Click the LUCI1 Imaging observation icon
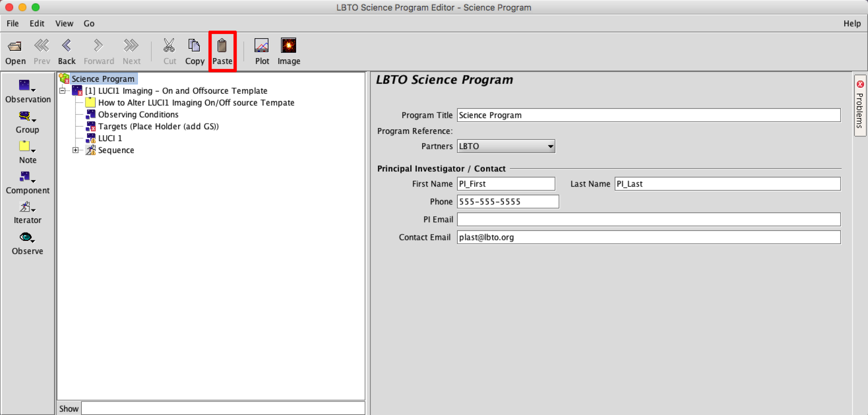 coord(77,90)
